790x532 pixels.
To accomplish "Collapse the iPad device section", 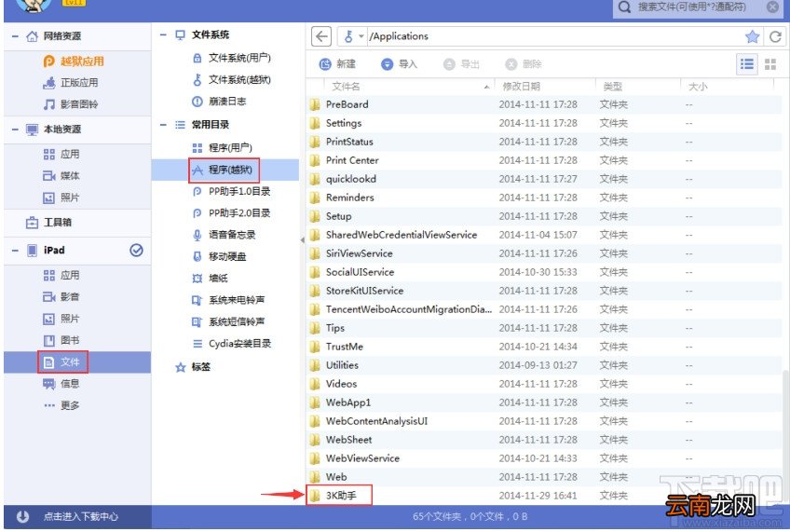I will pos(15,251).
